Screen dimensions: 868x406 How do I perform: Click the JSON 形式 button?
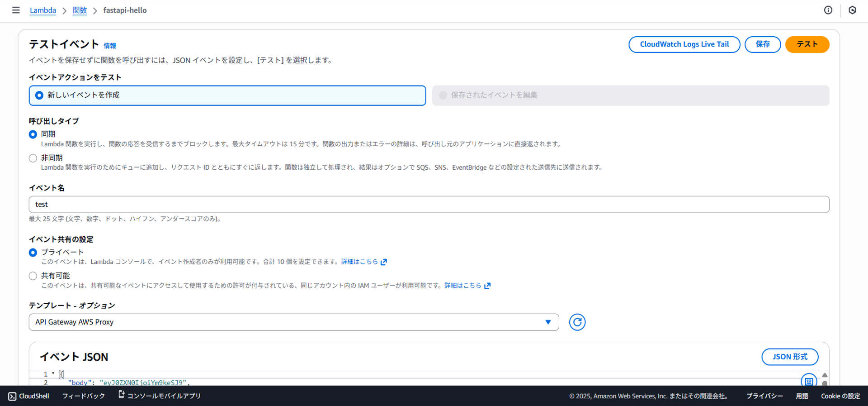coord(790,357)
